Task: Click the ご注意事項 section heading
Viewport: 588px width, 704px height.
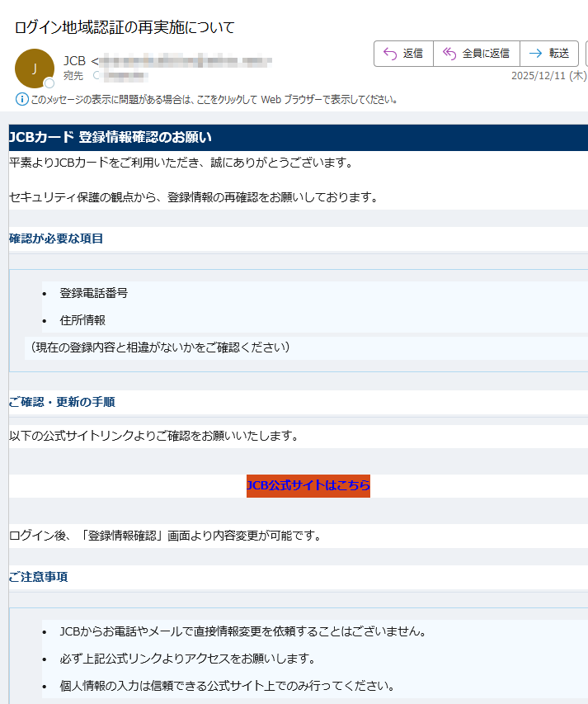Action: 39,576
